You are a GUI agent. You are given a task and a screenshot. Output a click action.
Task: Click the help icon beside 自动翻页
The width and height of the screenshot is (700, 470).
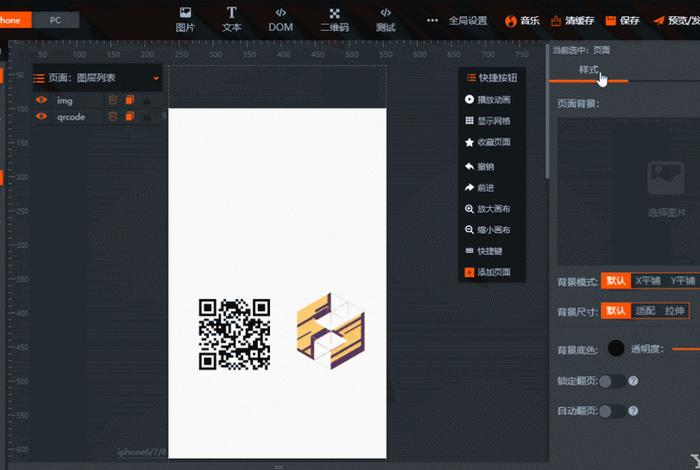point(633,411)
